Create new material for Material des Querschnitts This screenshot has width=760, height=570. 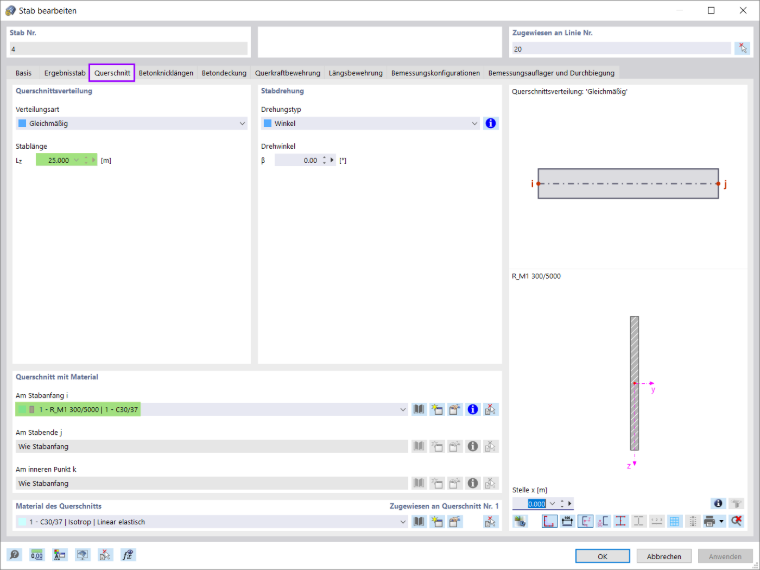(x=437, y=522)
